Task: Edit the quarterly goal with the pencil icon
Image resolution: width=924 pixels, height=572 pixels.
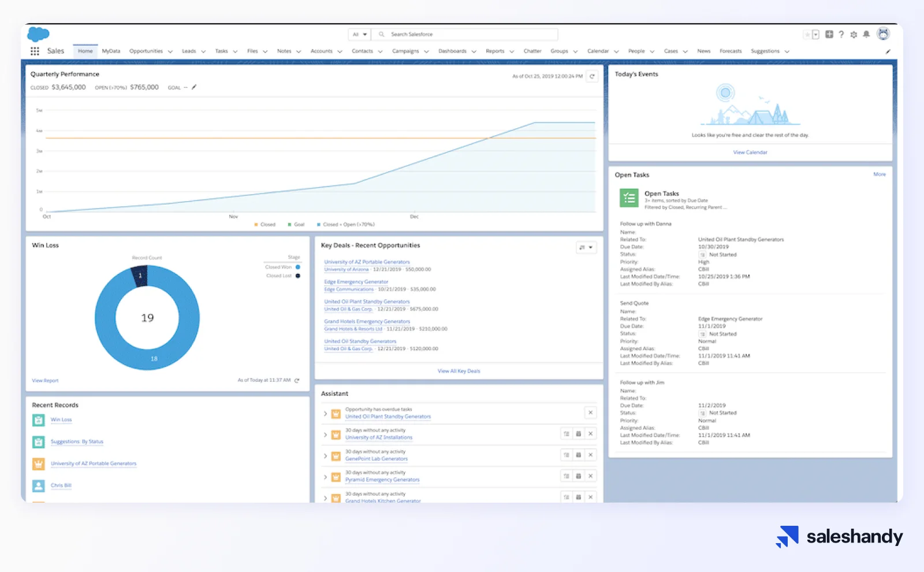Action: (194, 87)
